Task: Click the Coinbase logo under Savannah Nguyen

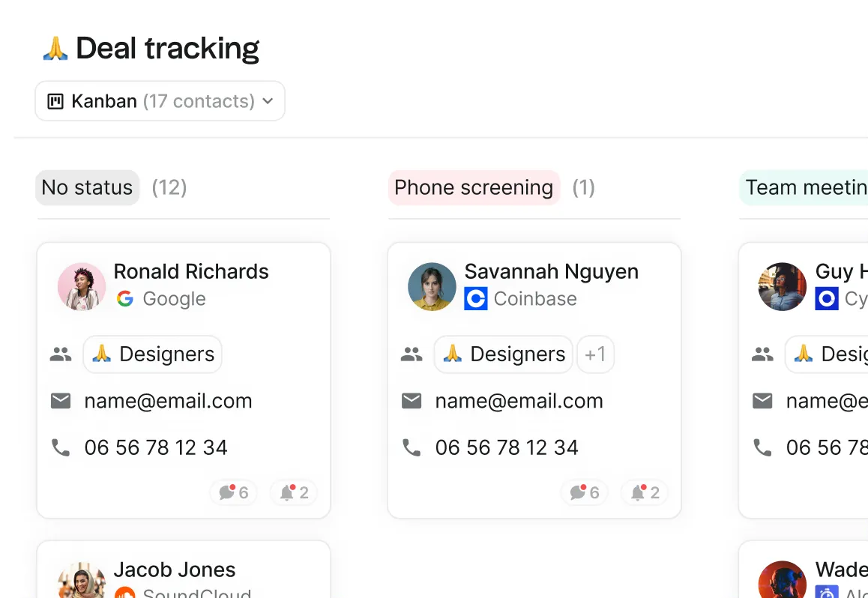Action: click(475, 299)
